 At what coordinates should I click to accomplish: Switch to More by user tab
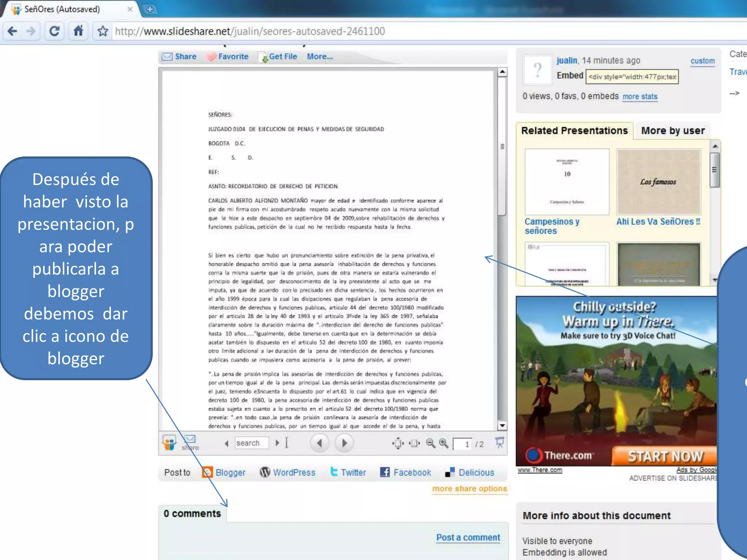tap(673, 131)
